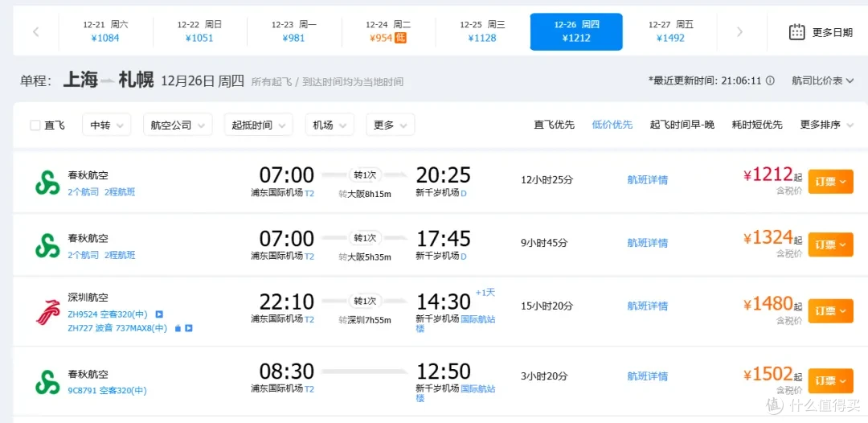Screen dimensions: 868x423
Task: Click Spring Airlines logo on 20:25 arrival flight
Action: pos(47,183)
